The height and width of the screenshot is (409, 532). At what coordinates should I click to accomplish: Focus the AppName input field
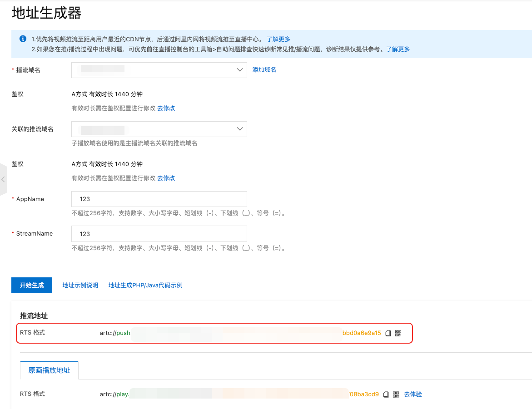(159, 199)
